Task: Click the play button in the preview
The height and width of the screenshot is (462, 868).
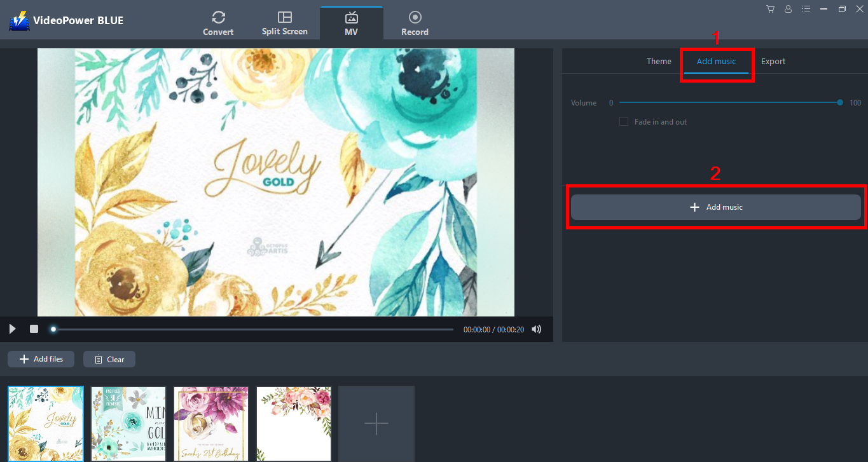Action: pos(12,329)
